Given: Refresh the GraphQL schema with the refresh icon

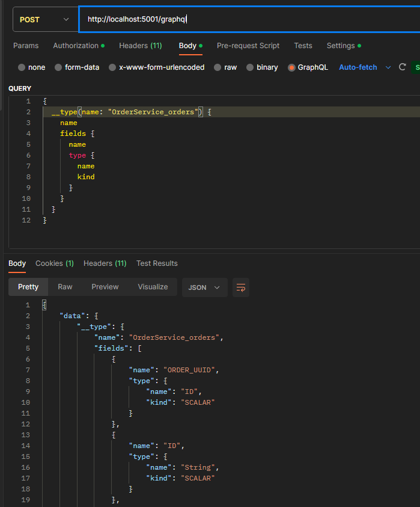Looking at the screenshot, I should [402, 67].
